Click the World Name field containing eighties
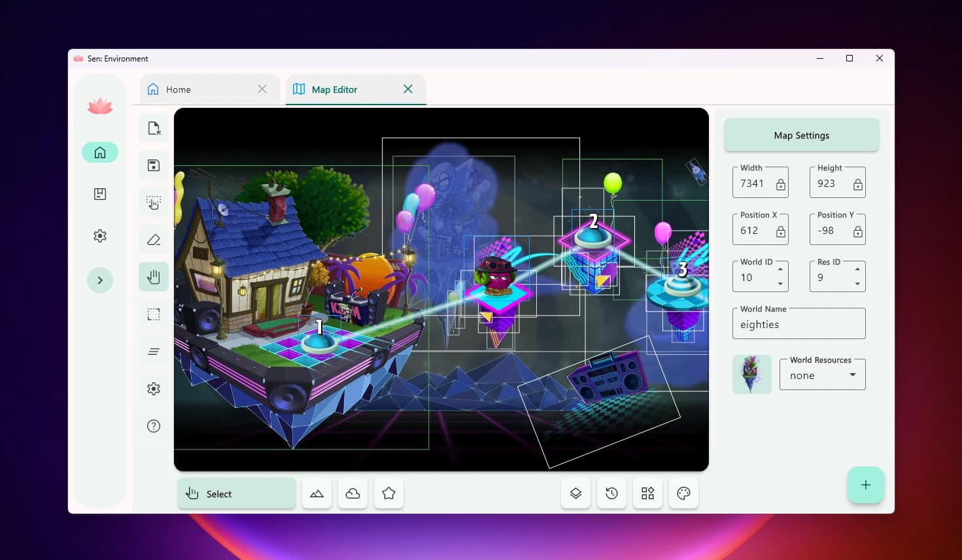Image resolution: width=962 pixels, height=560 pixels. 799,324
